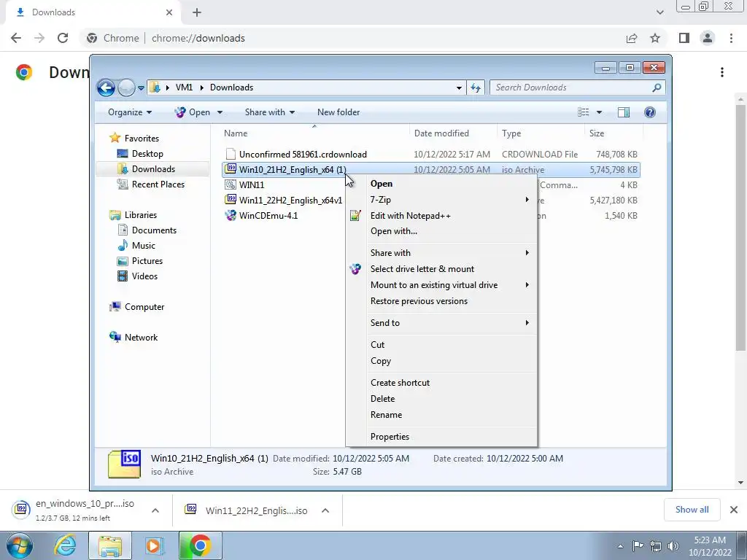This screenshot has width=747, height=560.
Task: Refresh the Downloads folder address bar
Action: click(476, 87)
